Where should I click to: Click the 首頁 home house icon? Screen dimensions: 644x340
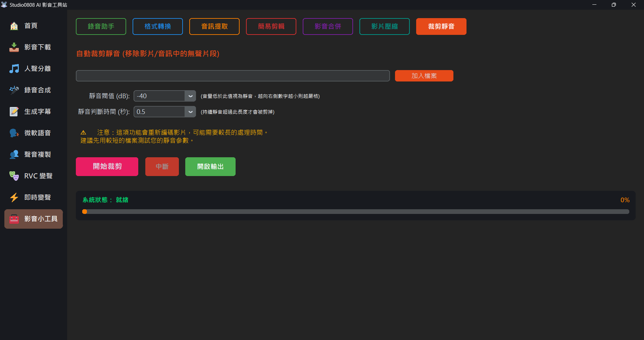[14, 26]
